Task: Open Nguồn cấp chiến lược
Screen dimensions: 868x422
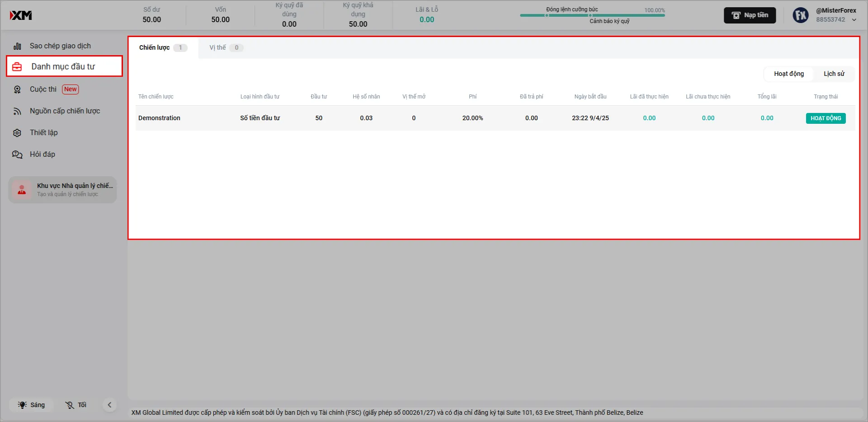Action: click(x=65, y=111)
